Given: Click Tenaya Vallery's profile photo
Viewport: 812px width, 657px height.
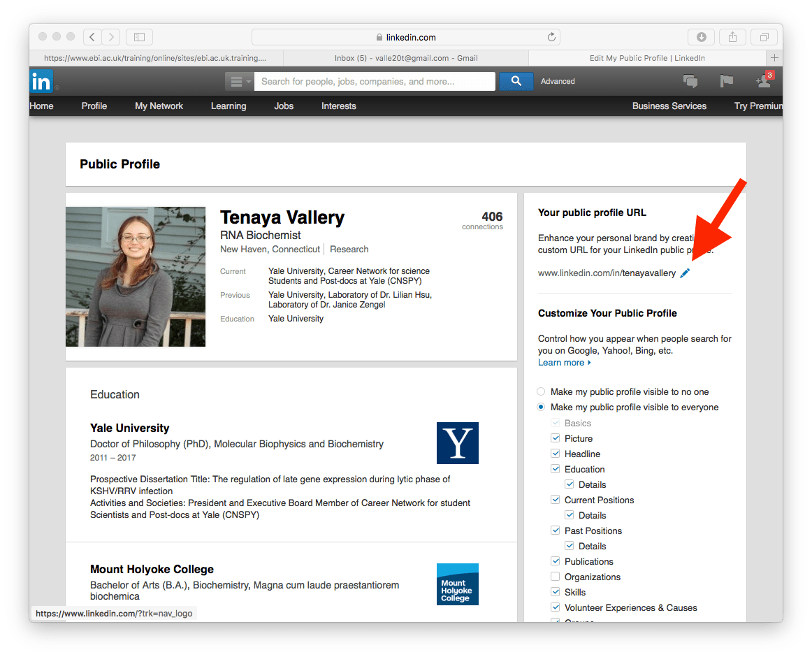Looking at the screenshot, I should 136,276.
